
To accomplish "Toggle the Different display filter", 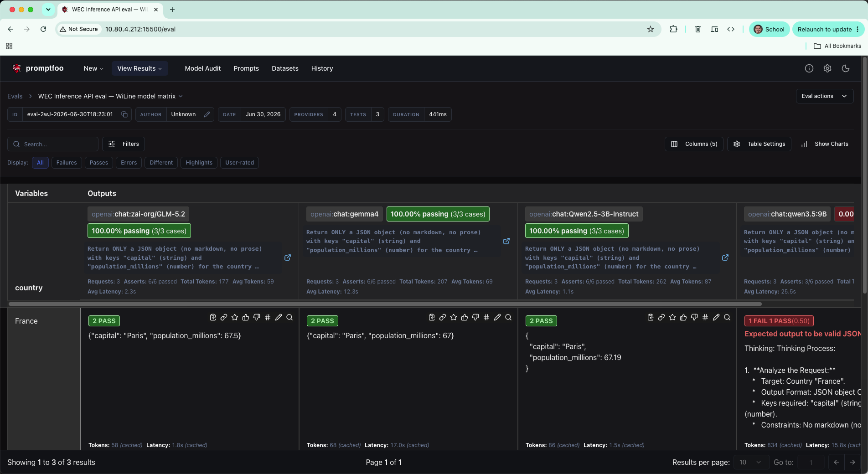I will pos(161,163).
